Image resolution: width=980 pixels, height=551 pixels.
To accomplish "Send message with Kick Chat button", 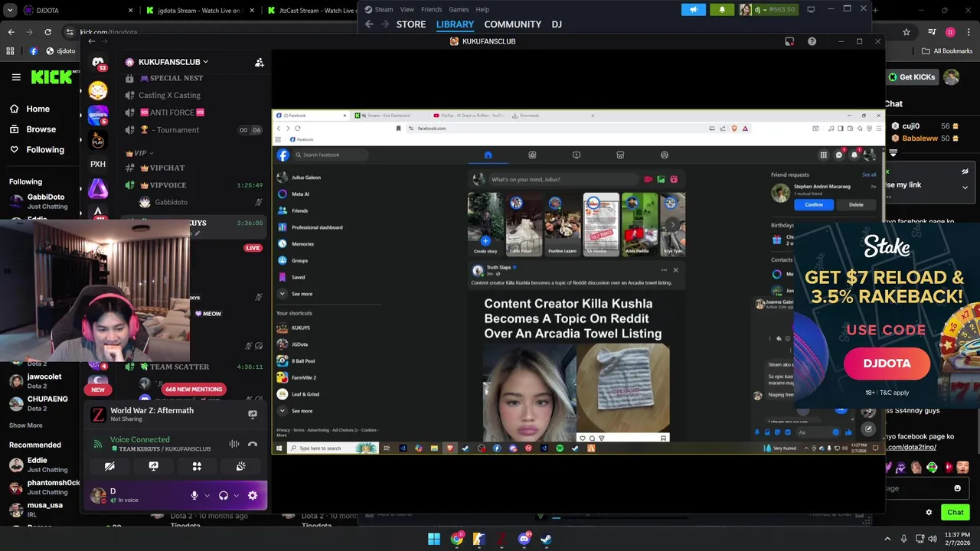I will [955, 512].
